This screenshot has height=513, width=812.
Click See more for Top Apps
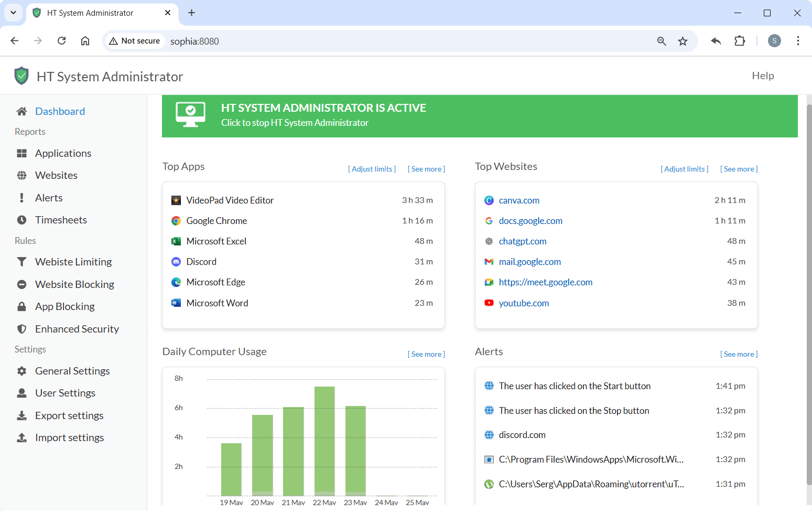pos(426,169)
